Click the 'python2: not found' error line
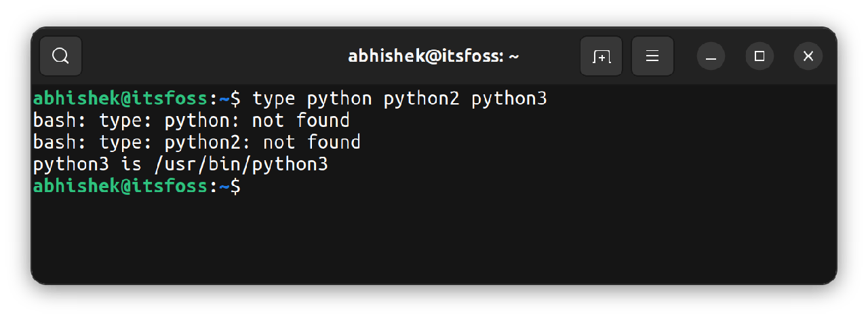 coord(197,143)
